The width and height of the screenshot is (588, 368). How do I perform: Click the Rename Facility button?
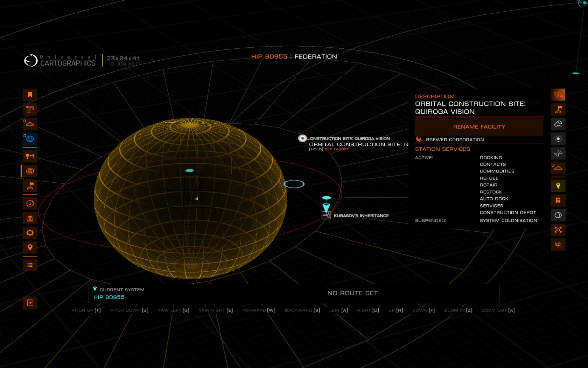tap(479, 127)
